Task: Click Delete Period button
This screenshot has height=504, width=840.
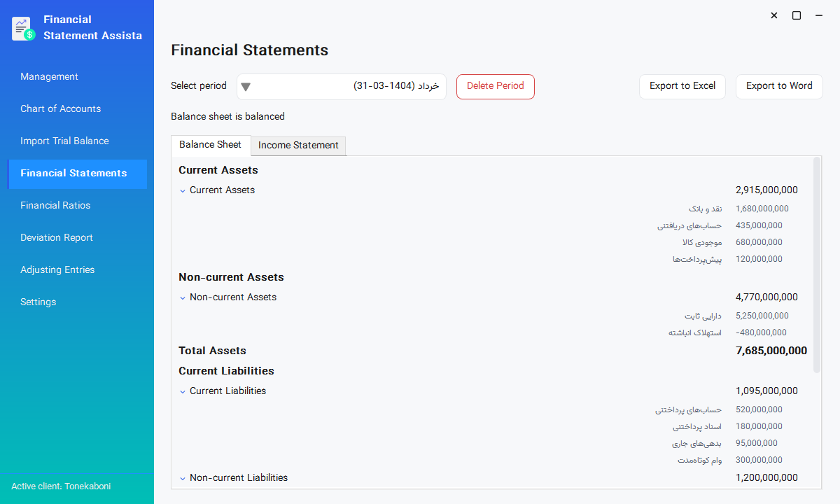Action: (496, 87)
